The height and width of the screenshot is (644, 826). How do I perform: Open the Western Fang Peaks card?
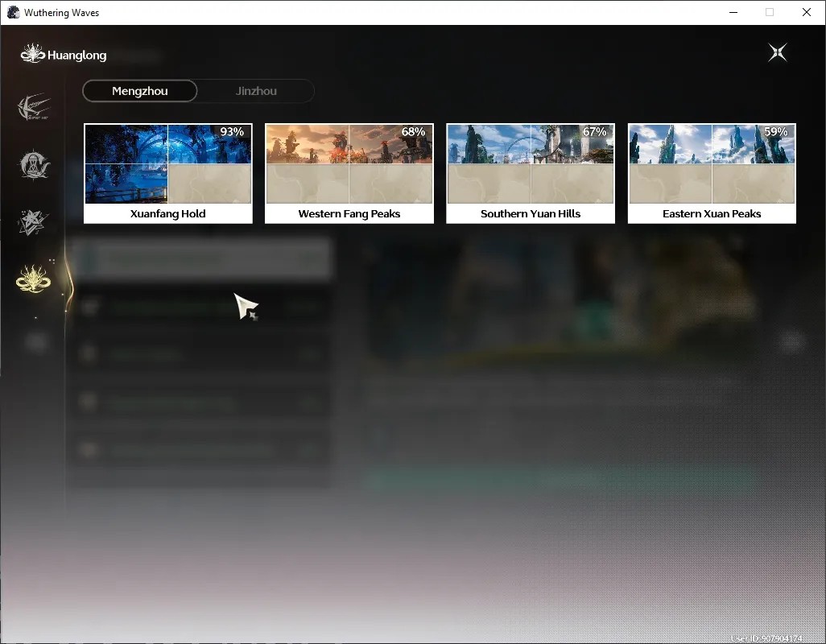tap(349, 173)
